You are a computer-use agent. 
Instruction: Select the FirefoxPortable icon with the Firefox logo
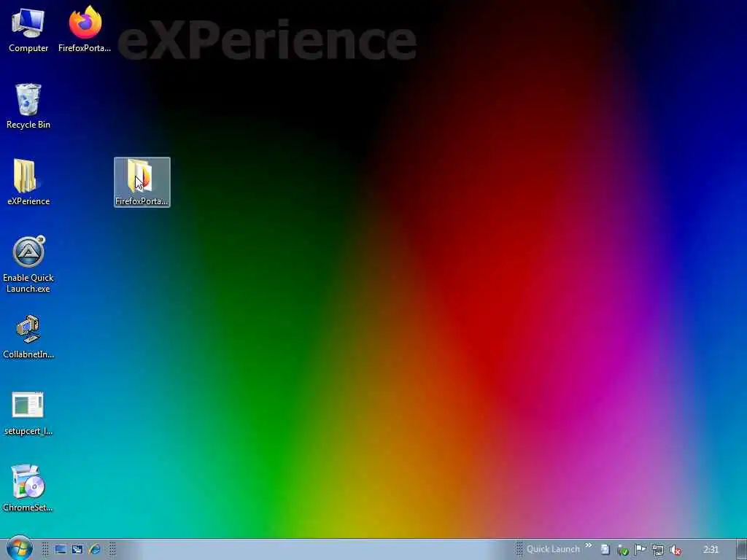85,29
